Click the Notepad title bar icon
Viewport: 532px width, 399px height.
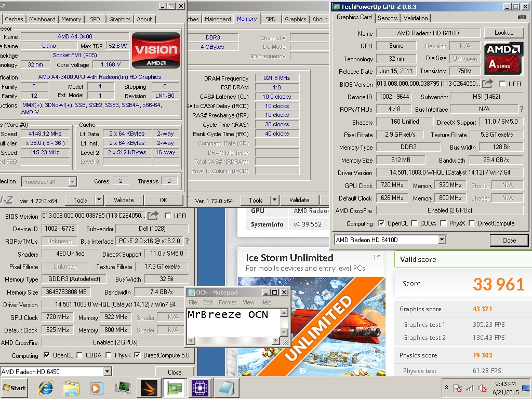[191, 292]
